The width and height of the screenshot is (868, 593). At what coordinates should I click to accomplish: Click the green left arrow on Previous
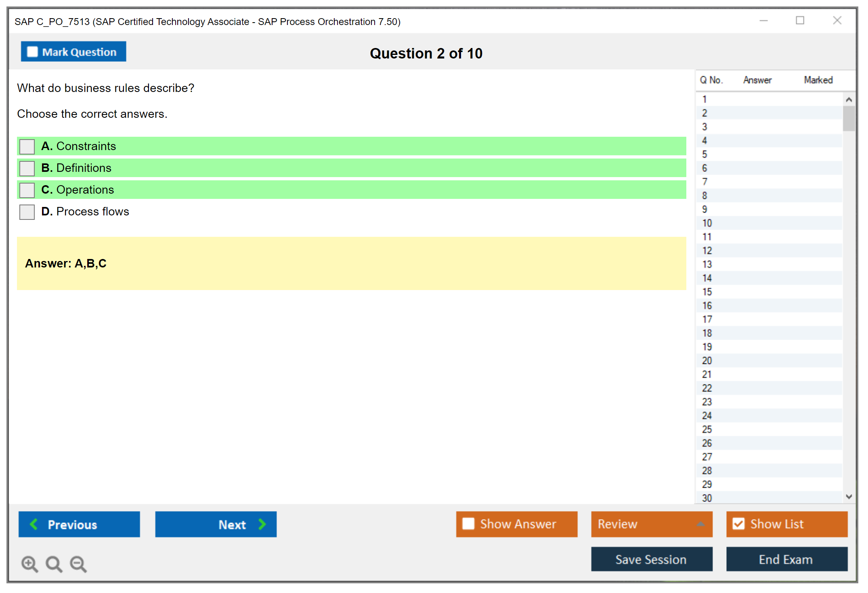[x=34, y=524]
